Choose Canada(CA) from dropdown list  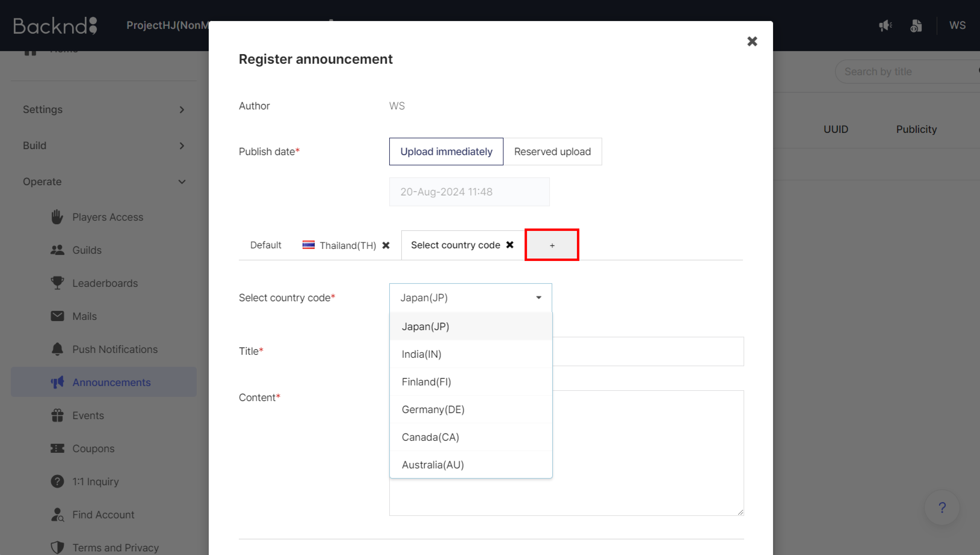click(x=471, y=437)
